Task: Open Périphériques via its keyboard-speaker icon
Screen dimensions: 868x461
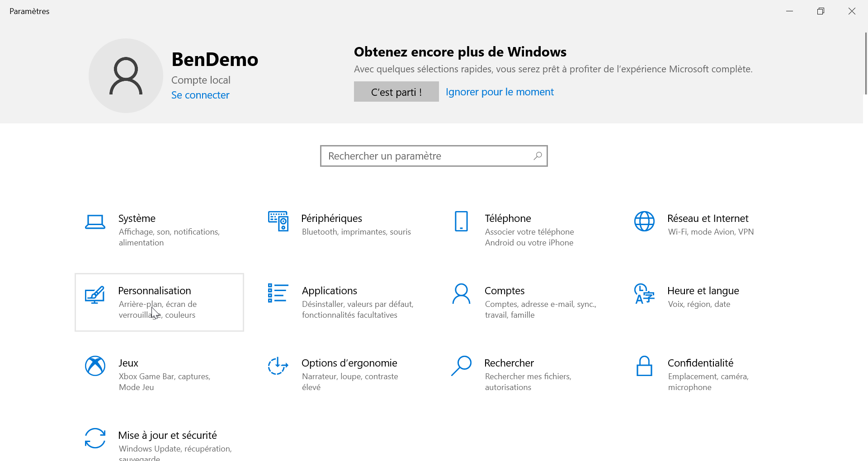Action: (x=278, y=221)
